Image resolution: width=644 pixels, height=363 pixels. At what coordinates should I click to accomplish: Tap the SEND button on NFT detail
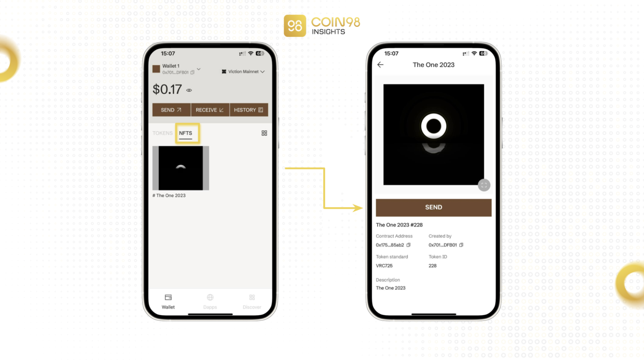pyautogui.click(x=433, y=207)
